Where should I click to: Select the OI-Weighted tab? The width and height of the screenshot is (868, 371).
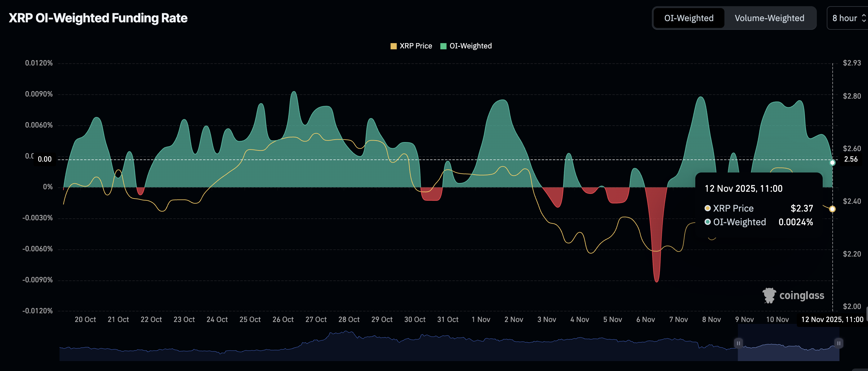(x=688, y=18)
